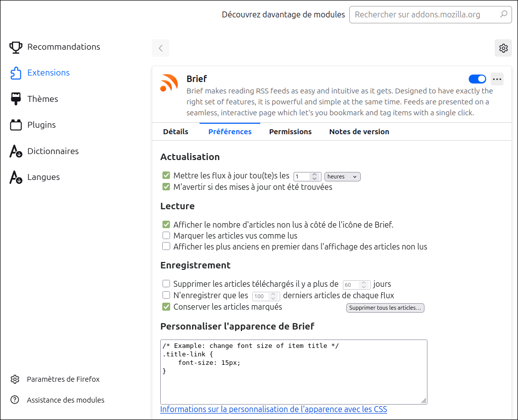Click the 'Brief' extension name heading
This screenshot has height=420, width=518.
pos(197,79)
